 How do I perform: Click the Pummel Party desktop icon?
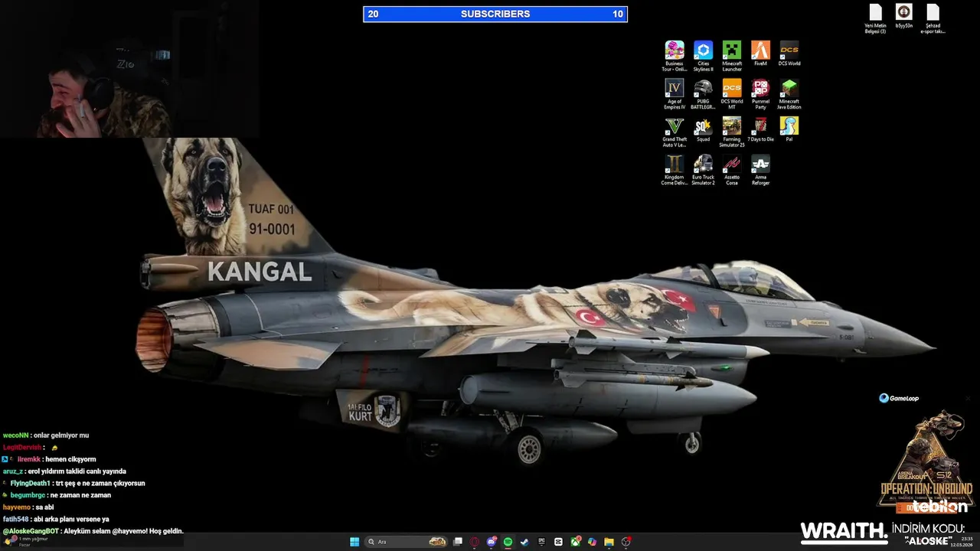(760, 94)
